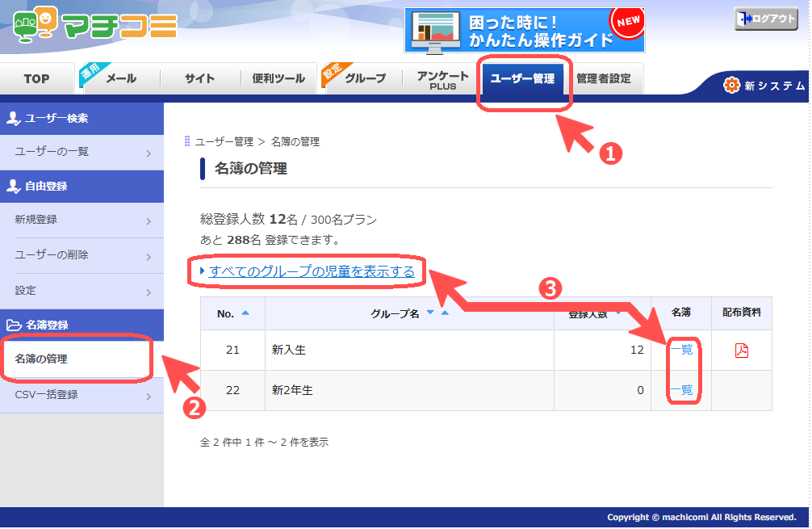
Task: Open the 新システム gear icon
Action: (x=732, y=85)
